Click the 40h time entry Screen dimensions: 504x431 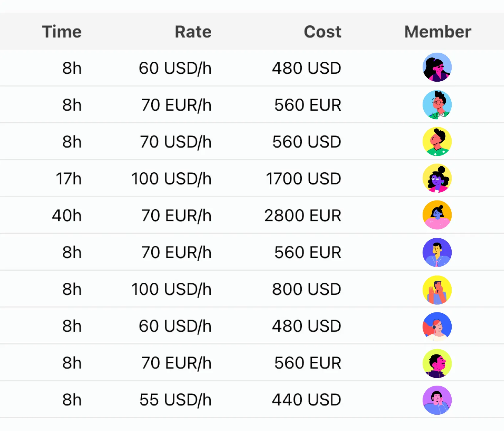[x=67, y=215]
